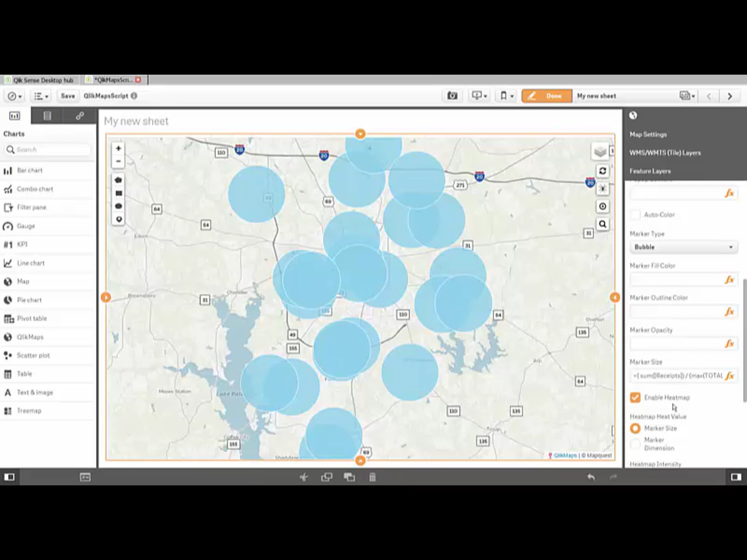The image size is (747, 560).
Task: Take a snapshot with camera icon
Action: point(452,96)
